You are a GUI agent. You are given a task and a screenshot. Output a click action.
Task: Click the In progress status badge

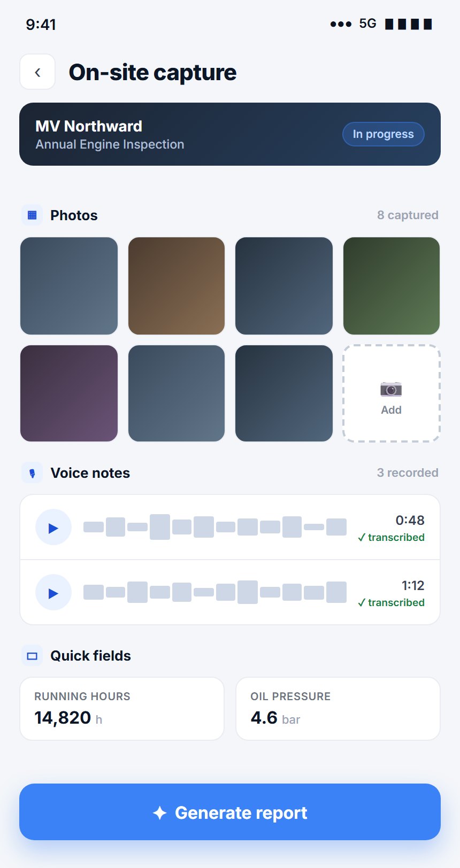pyautogui.click(x=384, y=134)
